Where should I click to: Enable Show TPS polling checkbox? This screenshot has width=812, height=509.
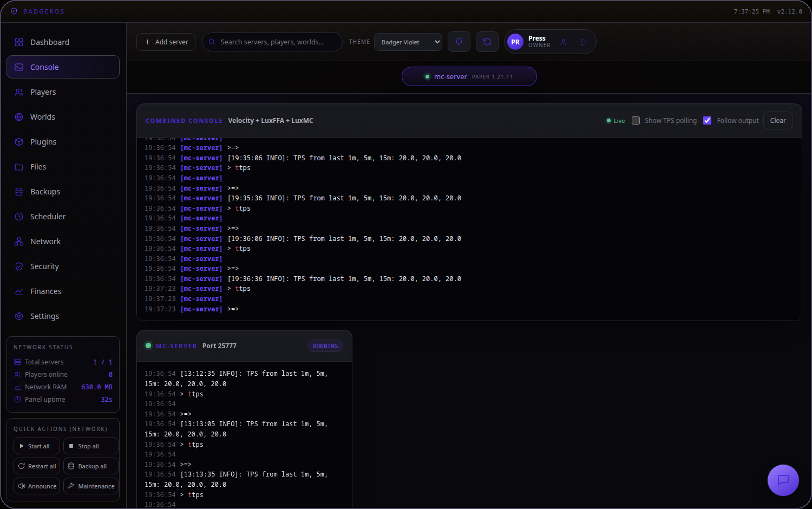pos(636,121)
